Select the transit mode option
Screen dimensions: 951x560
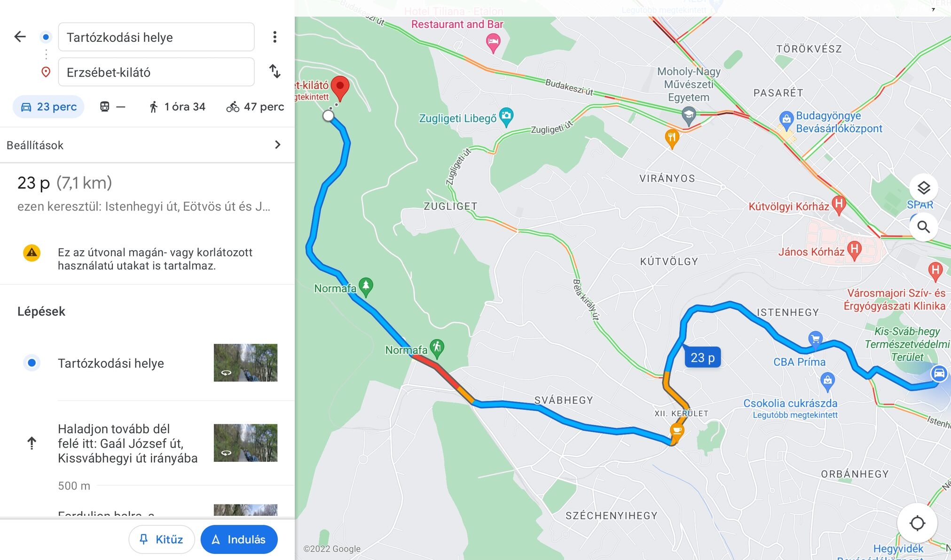pos(112,107)
